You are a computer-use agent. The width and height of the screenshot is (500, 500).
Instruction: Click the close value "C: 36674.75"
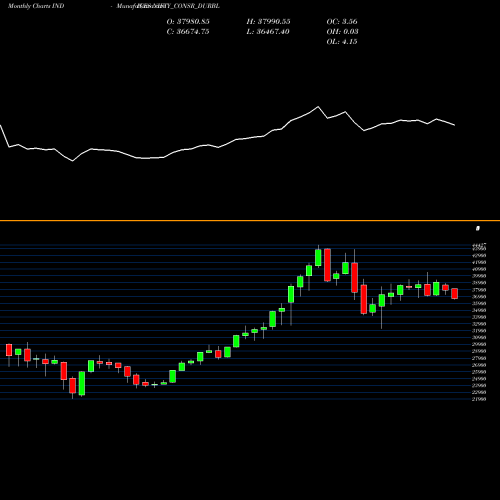[x=188, y=31]
